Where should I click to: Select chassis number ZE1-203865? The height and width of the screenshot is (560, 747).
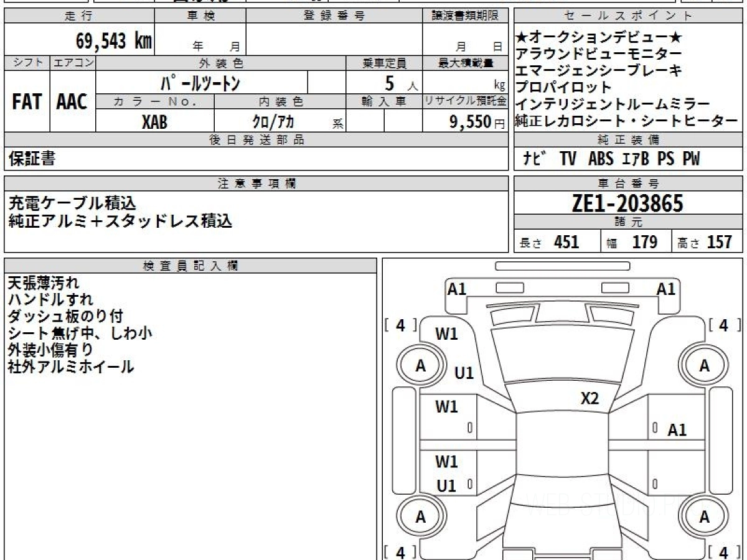[627, 203]
